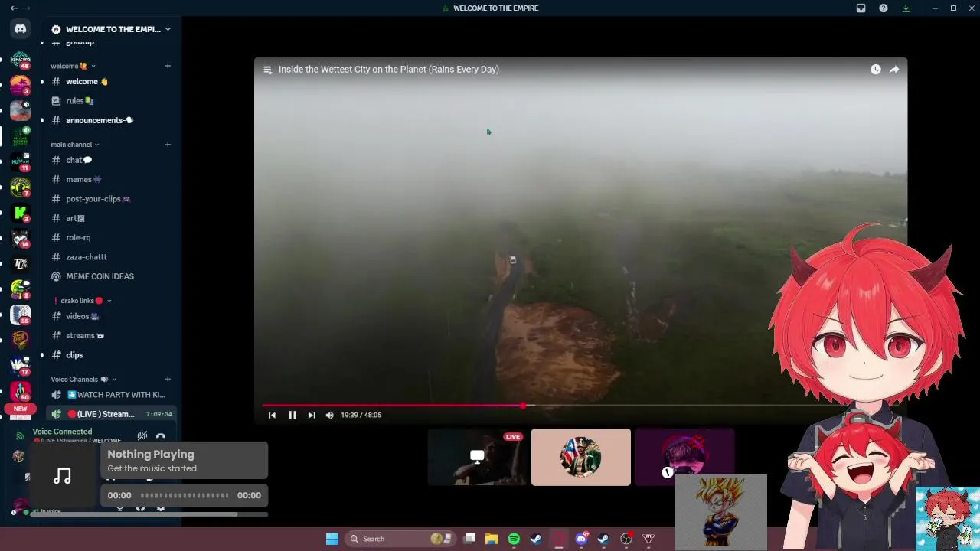980x551 pixels.
Task: Expand the WELCOME TO THE EMPIRE server menu
Action: point(111,29)
